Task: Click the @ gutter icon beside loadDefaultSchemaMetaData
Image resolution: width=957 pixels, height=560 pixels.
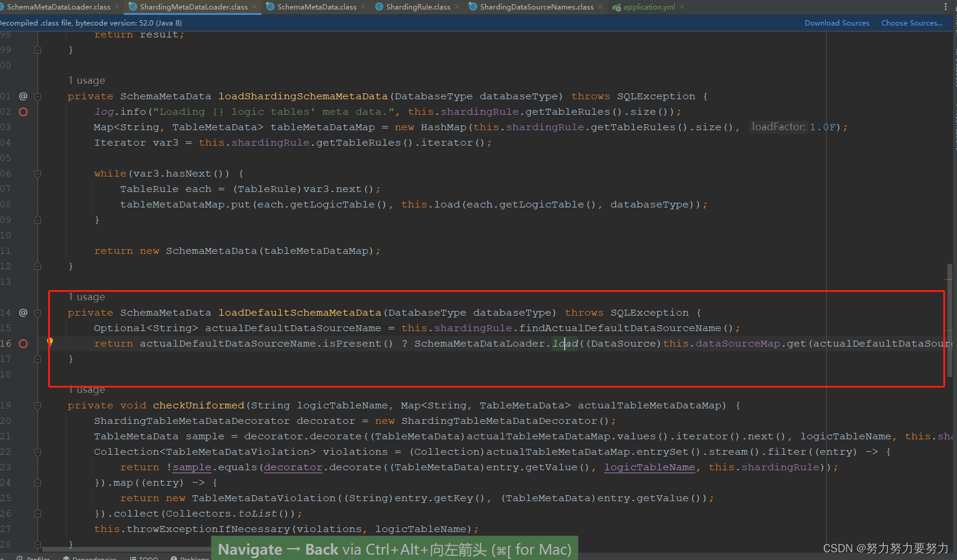Action: [23, 313]
